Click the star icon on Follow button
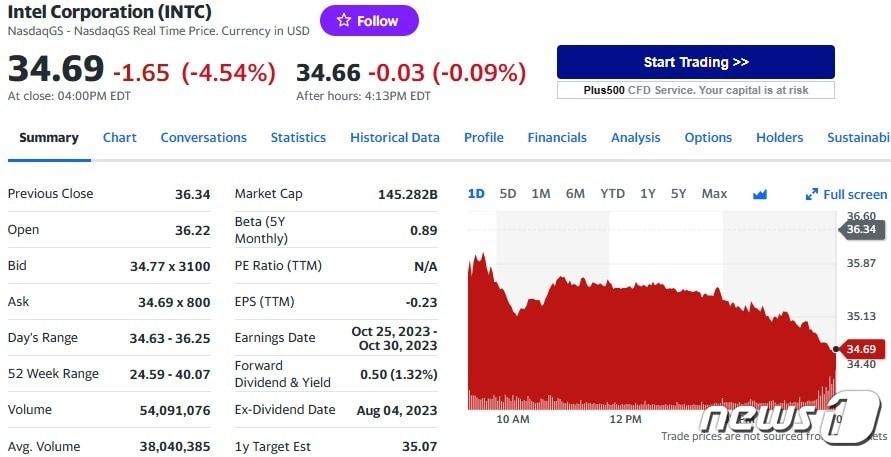Image resolution: width=891 pixels, height=457 pixels. tap(343, 21)
